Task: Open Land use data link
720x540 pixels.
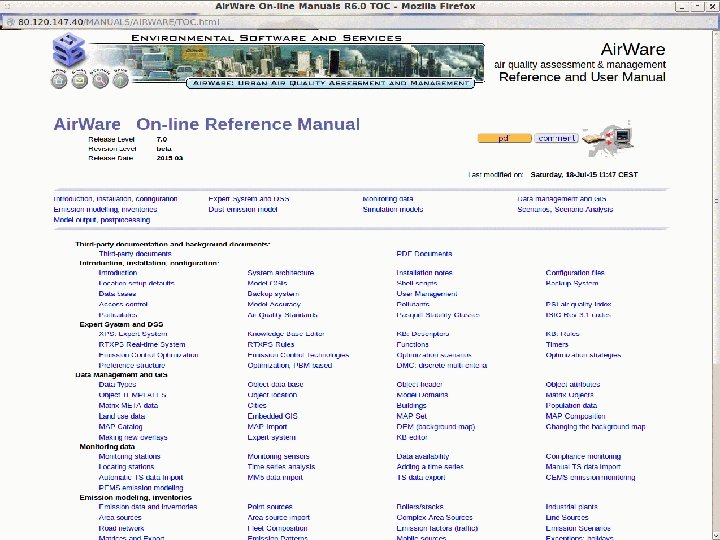Action: point(122,416)
